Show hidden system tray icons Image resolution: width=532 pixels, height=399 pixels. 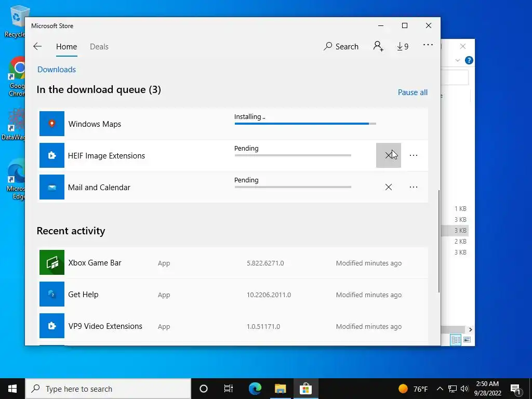click(440, 389)
